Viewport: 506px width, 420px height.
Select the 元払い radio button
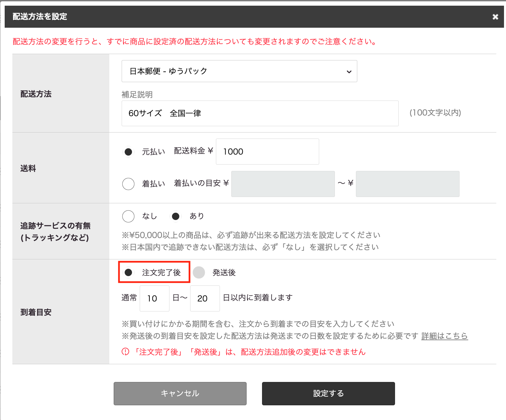tap(128, 152)
